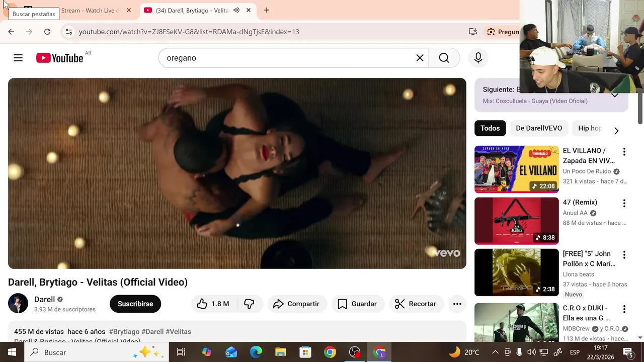644x362 pixels.
Task: Show next filter chips with arrow
Action: point(616,131)
